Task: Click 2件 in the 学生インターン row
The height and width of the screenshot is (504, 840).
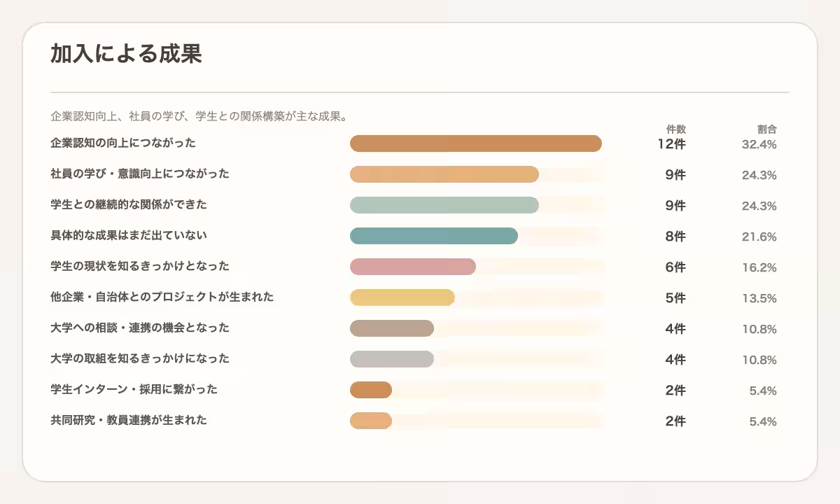Action: 675,391
